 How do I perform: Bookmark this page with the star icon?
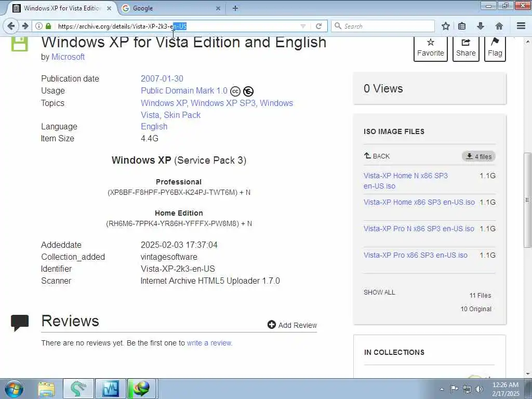tap(445, 26)
